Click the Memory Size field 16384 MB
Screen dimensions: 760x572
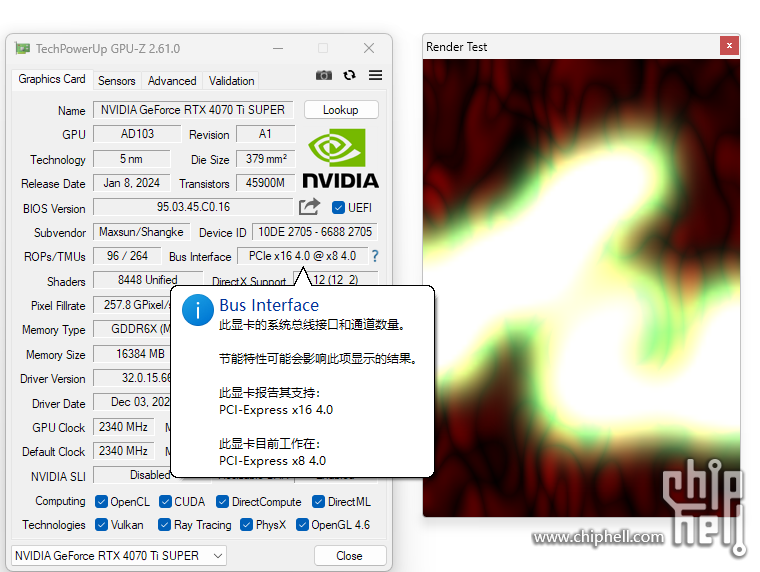tap(132, 354)
